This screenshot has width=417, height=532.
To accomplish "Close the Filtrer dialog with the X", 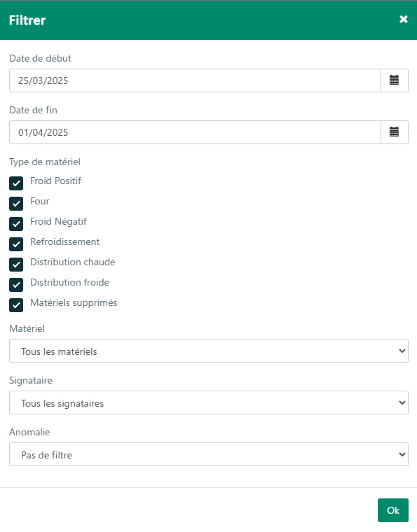I will [x=404, y=20].
